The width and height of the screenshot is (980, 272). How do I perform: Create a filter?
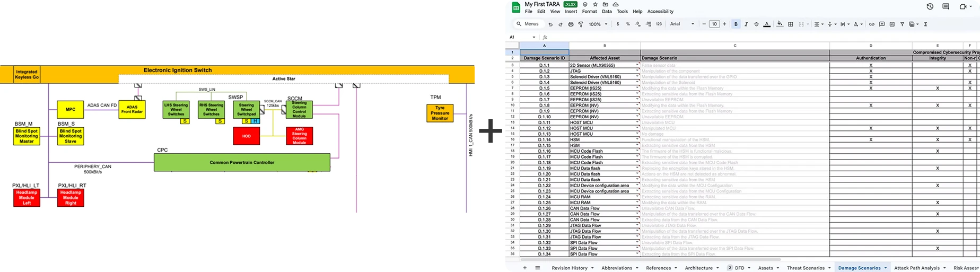pos(902,24)
